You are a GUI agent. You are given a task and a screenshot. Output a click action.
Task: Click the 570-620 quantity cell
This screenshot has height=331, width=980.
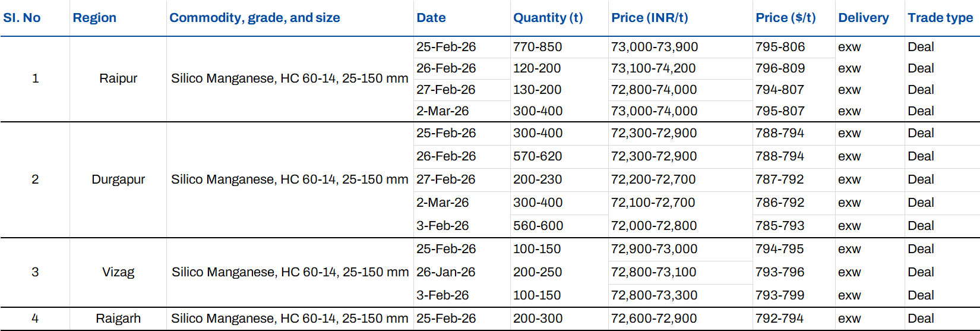[x=538, y=156]
